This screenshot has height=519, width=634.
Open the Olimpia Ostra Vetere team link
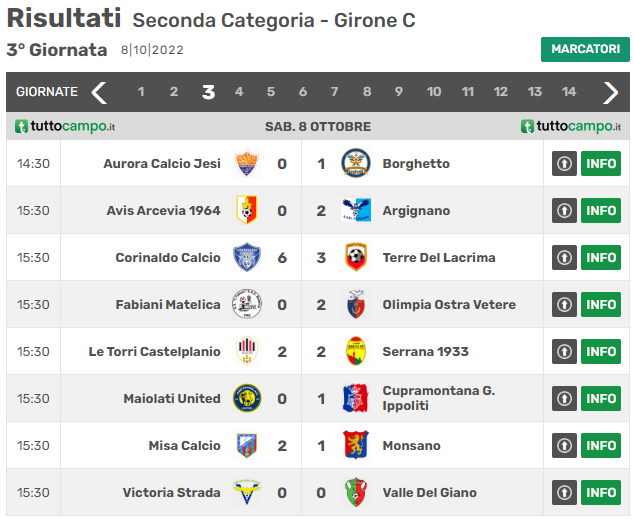click(449, 304)
